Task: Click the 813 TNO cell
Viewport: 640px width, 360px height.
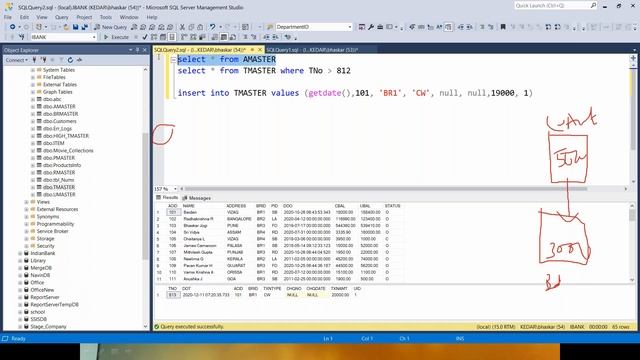Action: (173, 295)
